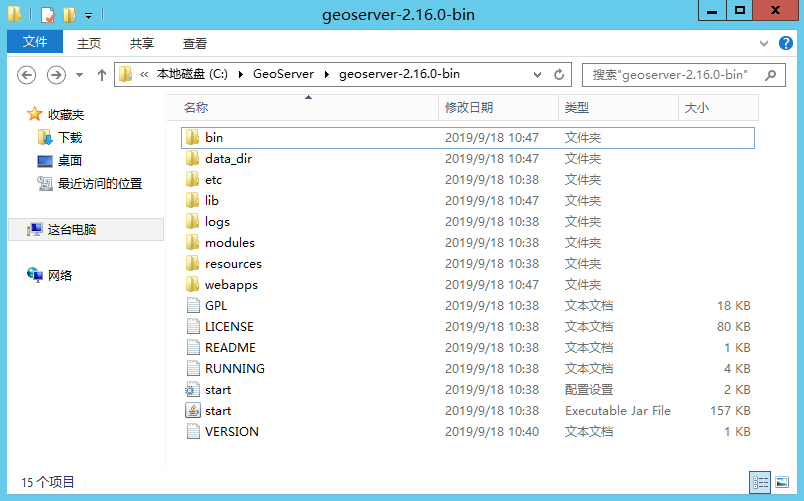Click the search magnifier icon
This screenshot has width=804, height=501.
coord(770,75)
